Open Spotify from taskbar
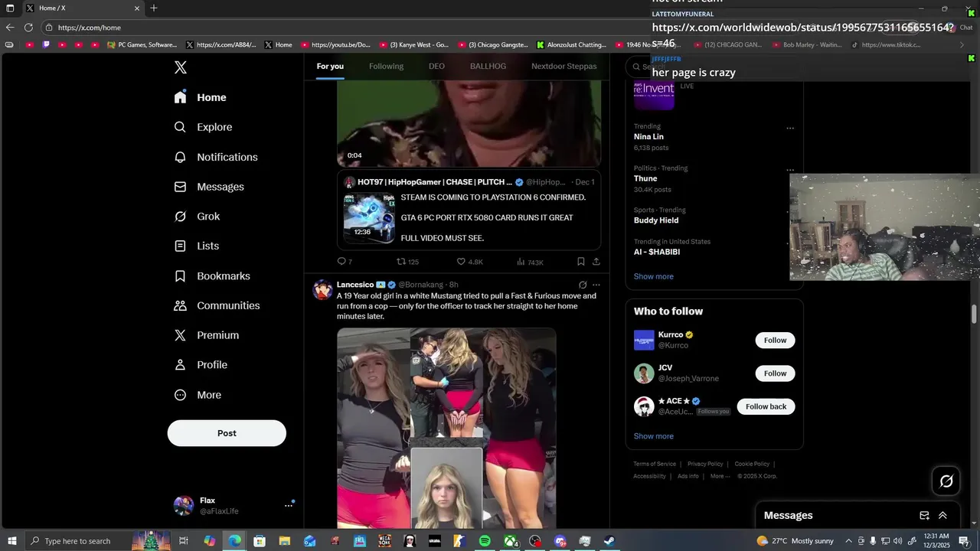The width and height of the screenshot is (980, 551). click(x=485, y=541)
